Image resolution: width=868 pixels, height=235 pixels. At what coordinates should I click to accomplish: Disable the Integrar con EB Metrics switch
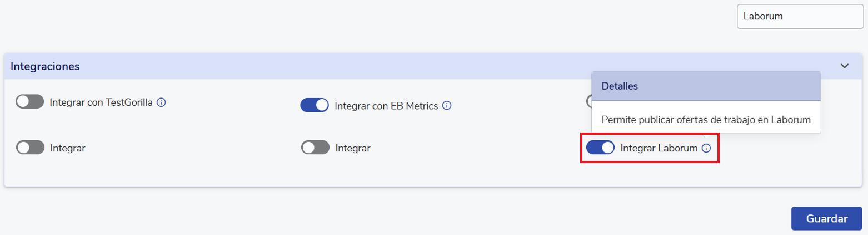(x=315, y=105)
